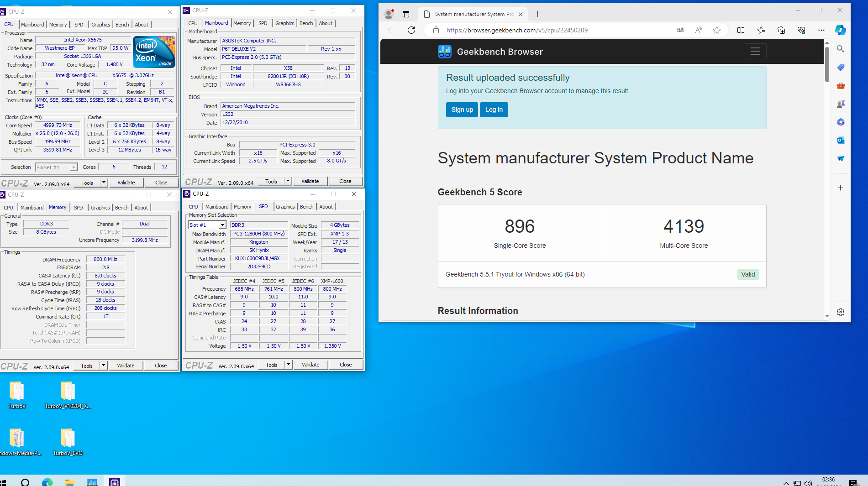Add this page to favorites
The image size is (868, 486).
[717, 30]
